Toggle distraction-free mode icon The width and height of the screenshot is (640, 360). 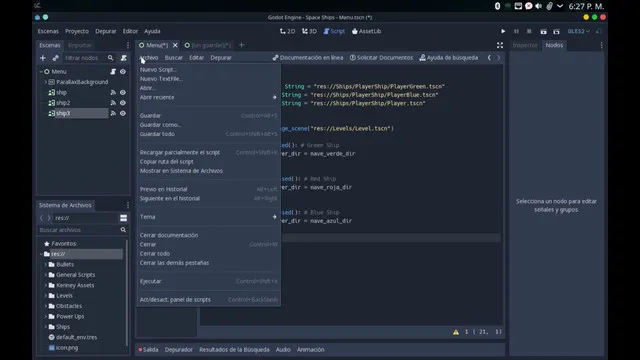[x=500, y=45]
